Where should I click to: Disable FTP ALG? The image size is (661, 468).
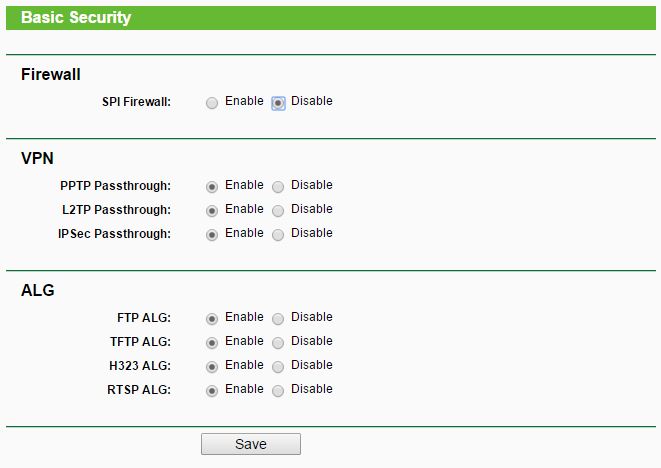point(278,319)
